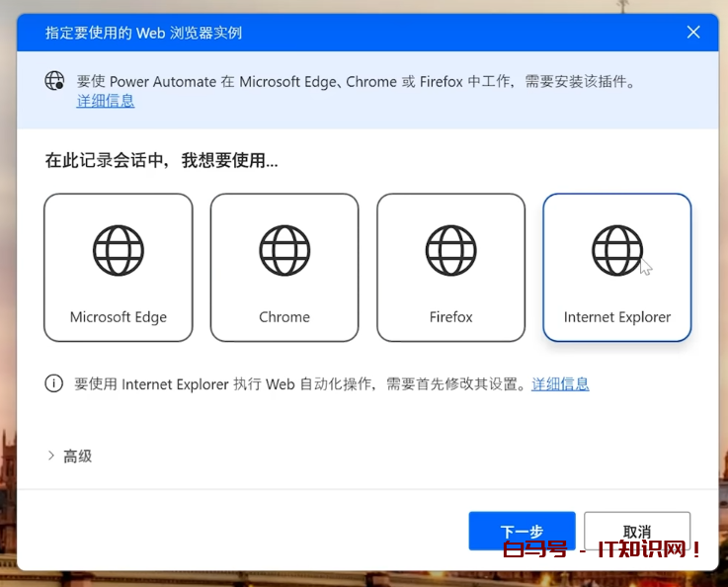Open the 详细信息 link after the Internet Explorer note
The height and width of the screenshot is (587, 728).
pos(560,383)
